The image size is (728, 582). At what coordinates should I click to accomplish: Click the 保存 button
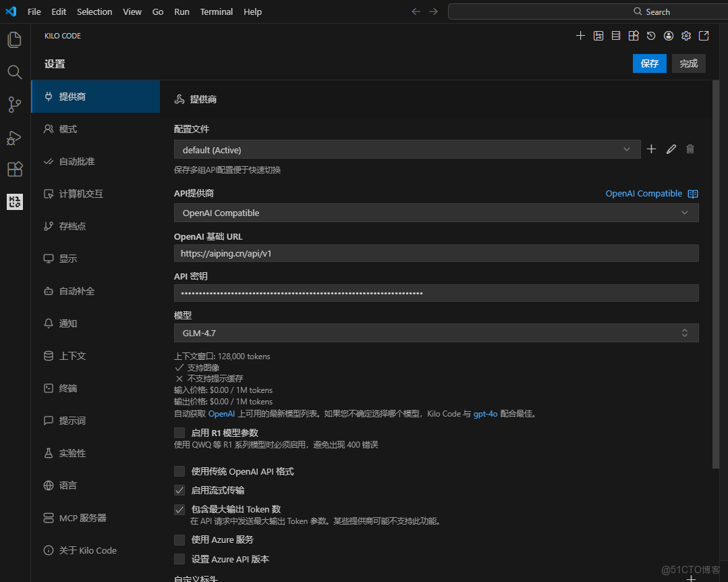(649, 63)
